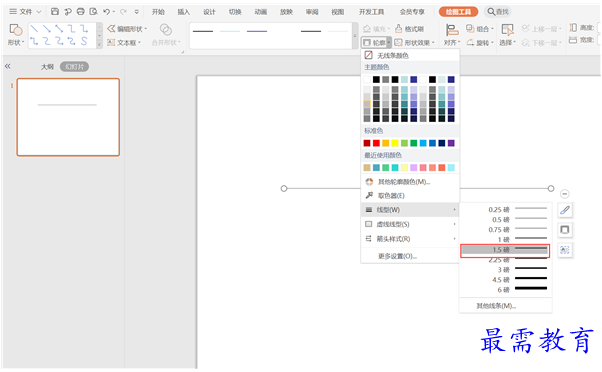Expand 形状效果 shape effects dropdown
Screen dimensions: 602x372
pyautogui.click(x=433, y=43)
